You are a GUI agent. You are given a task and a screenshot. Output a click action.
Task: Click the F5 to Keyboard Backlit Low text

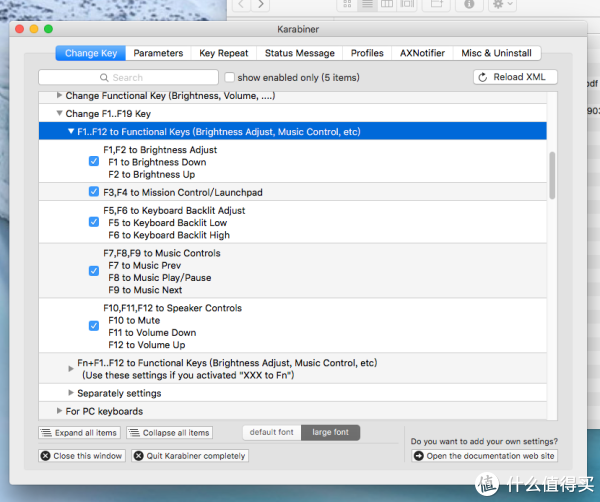click(167, 223)
